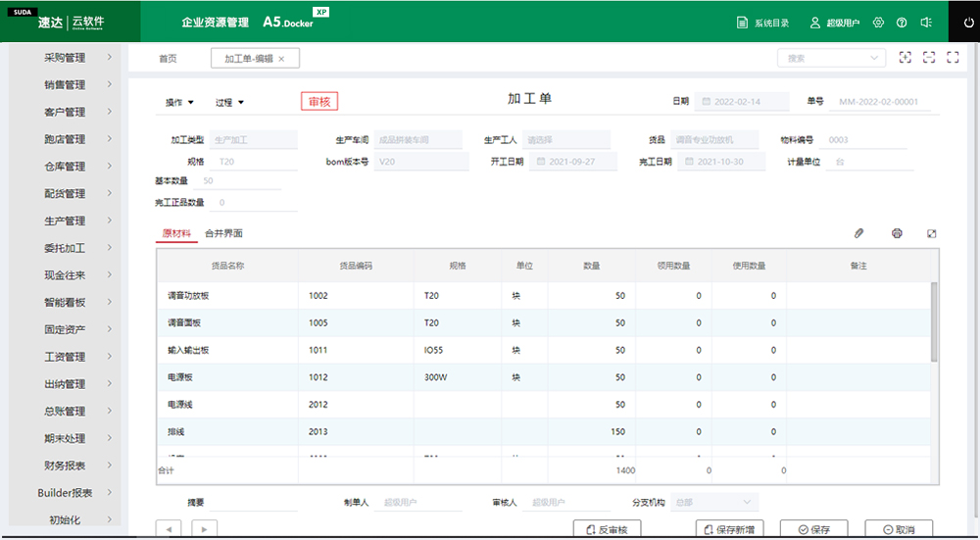Viewport: 980px width, 540px height.
Task: Expand 仓库管理 sidebar menu
Action: (x=65, y=167)
